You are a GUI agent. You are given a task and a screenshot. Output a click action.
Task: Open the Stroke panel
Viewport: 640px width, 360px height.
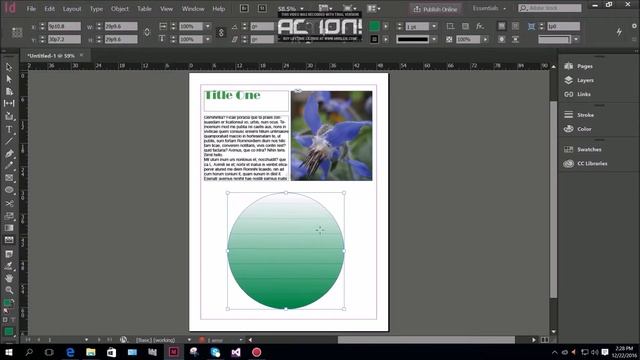pyautogui.click(x=585, y=115)
